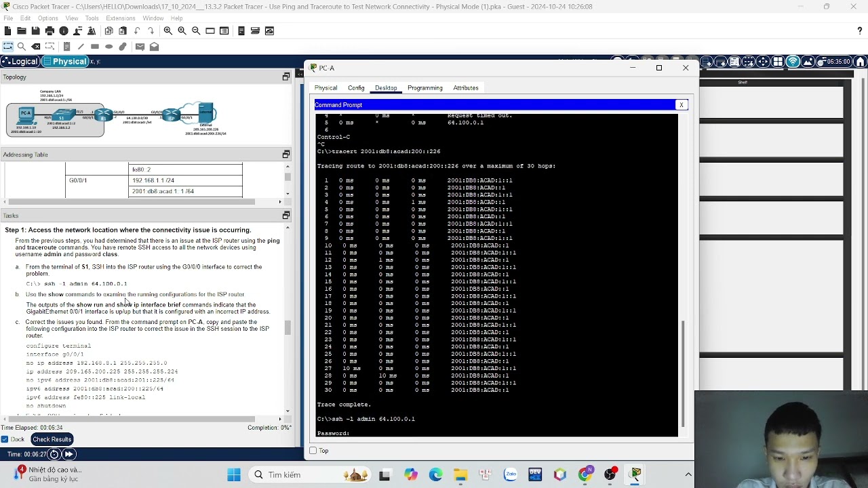The height and width of the screenshot is (488, 868).
Task: Open the drawing palette rectangle icon
Action: point(210,31)
